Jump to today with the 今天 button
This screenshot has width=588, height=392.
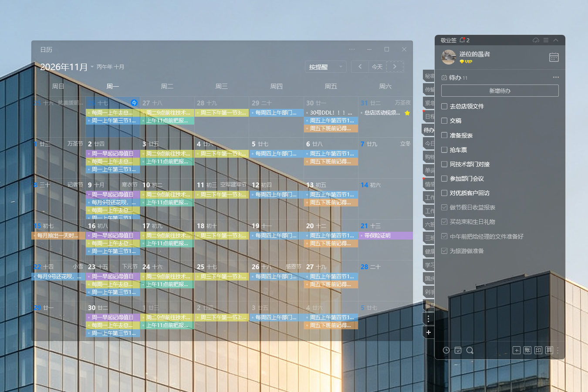click(377, 67)
